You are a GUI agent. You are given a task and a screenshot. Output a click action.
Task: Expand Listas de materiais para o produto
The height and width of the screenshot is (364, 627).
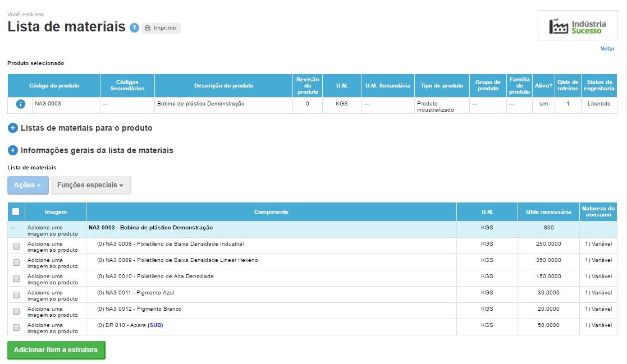coord(86,128)
